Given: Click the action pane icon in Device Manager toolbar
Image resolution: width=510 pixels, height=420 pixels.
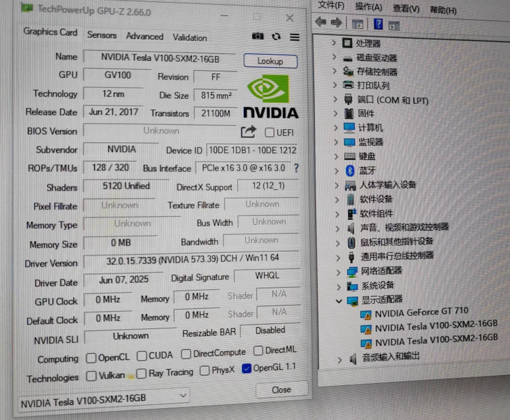Looking at the screenshot, I should click(394, 25).
